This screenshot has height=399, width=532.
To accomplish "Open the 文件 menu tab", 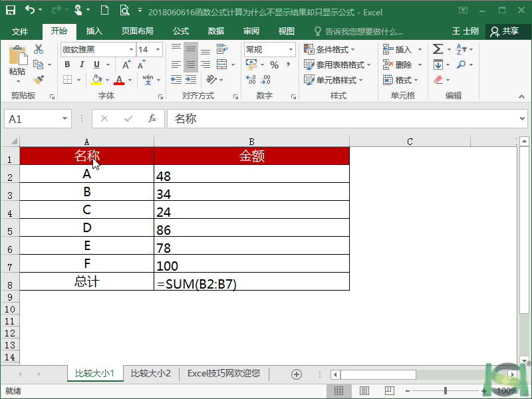I will (x=20, y=31).
